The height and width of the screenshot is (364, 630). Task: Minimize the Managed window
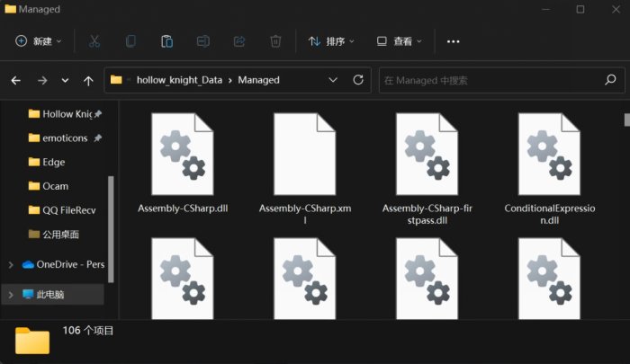545,9
